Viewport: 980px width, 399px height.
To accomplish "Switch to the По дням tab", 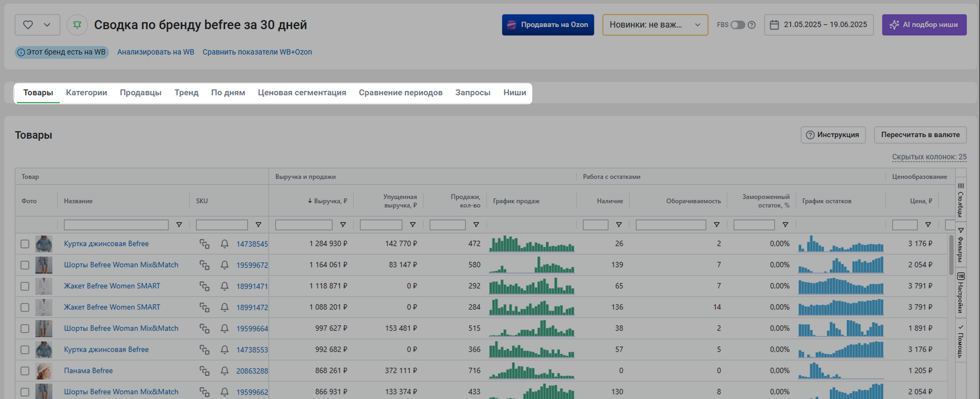I will [x=228, y=93].
